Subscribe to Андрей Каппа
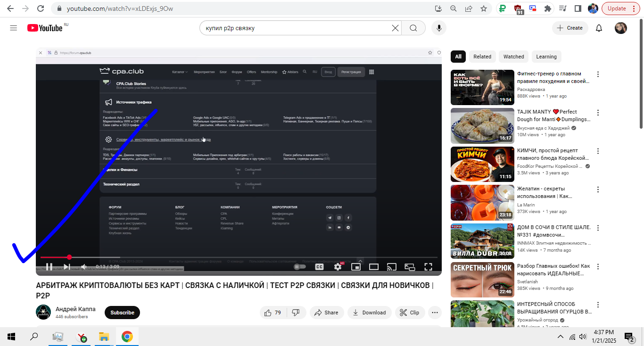644x346 pixels. pyautogui.click(x=122, y=313)
